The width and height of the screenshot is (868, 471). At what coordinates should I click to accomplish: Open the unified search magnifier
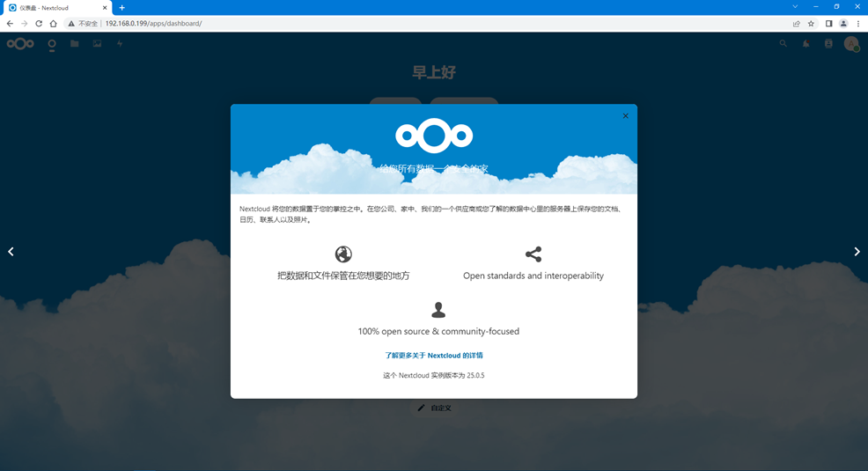[x=783, y=44]
